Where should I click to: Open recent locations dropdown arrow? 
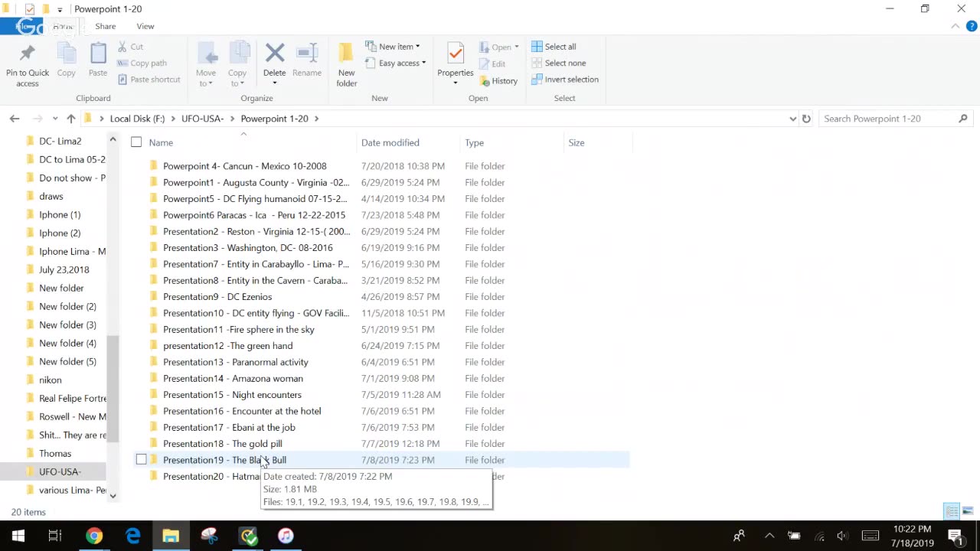click(55, 119)
